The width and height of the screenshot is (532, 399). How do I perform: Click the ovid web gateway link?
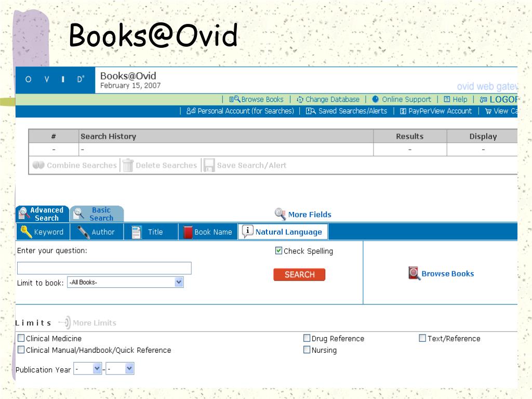coord(487,87)
